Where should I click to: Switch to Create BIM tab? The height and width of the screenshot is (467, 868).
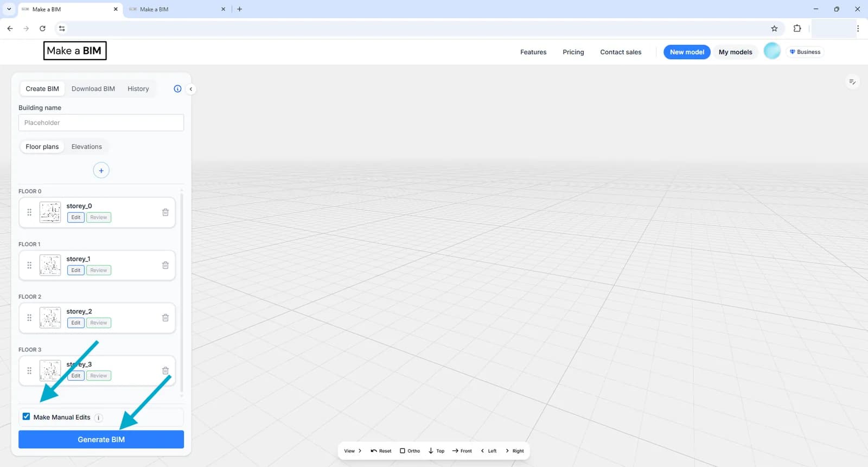point(42,89)
